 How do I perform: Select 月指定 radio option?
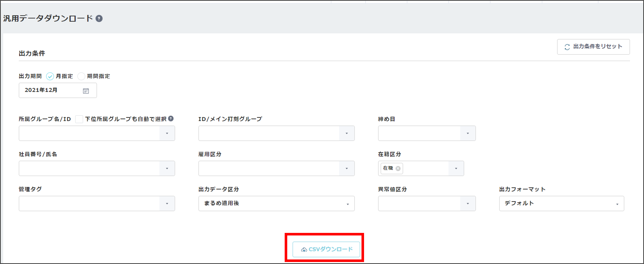point(50,76)
